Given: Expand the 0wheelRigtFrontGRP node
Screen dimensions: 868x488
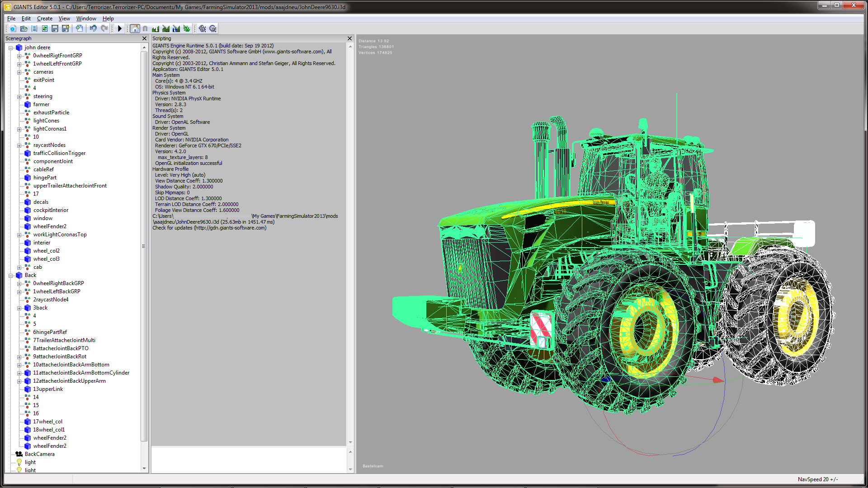Looking at the screenshot, I should [x=19, y=56].
